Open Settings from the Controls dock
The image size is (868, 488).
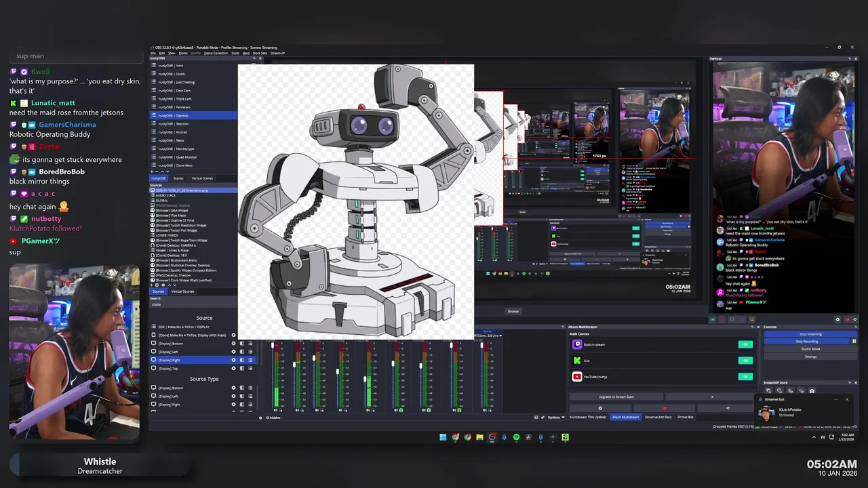[x=810, y=357]
